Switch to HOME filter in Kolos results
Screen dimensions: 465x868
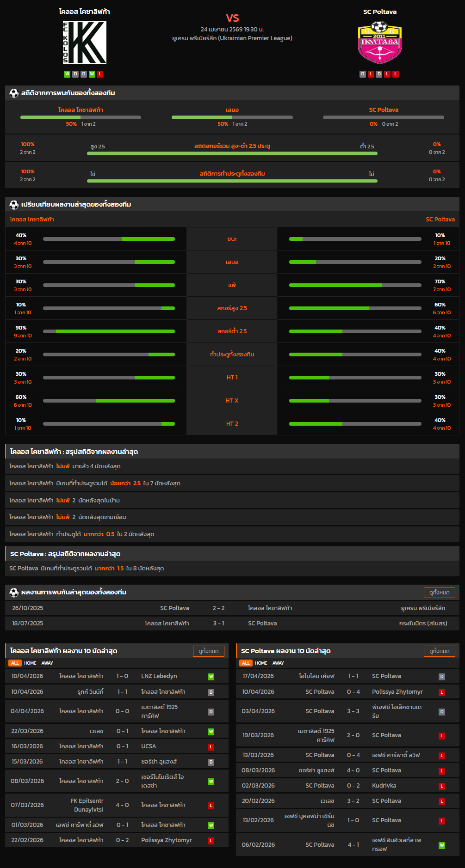click(x=30, y=663)
